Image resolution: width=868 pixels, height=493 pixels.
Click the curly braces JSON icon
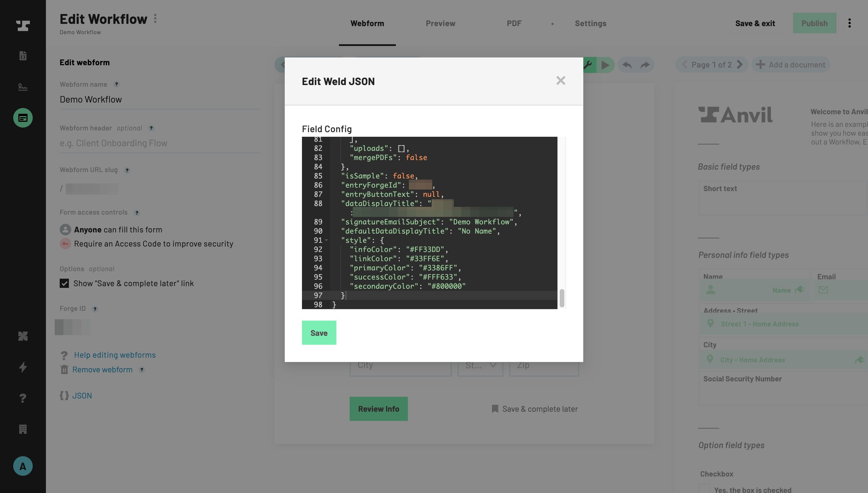click(x=64, y=396)
